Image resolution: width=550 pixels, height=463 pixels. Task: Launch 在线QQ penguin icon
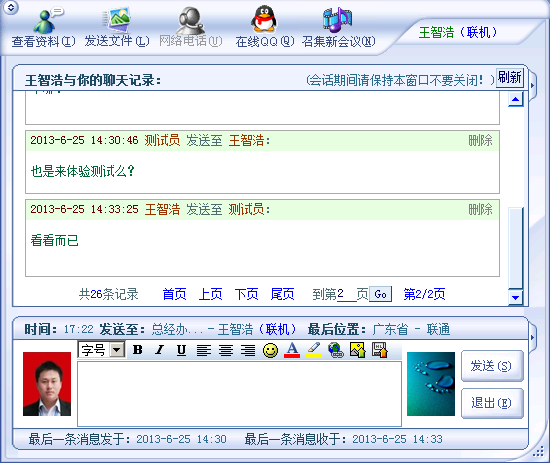click(264, 19)
